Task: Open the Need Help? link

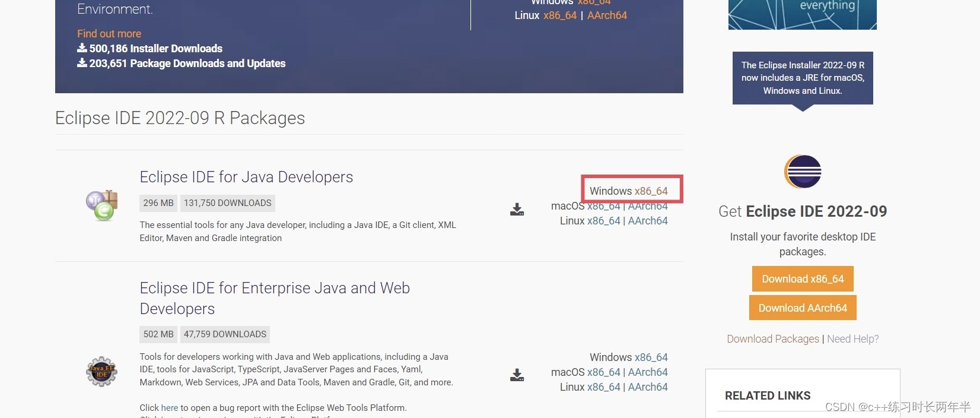Action: [x=853, y=339]
